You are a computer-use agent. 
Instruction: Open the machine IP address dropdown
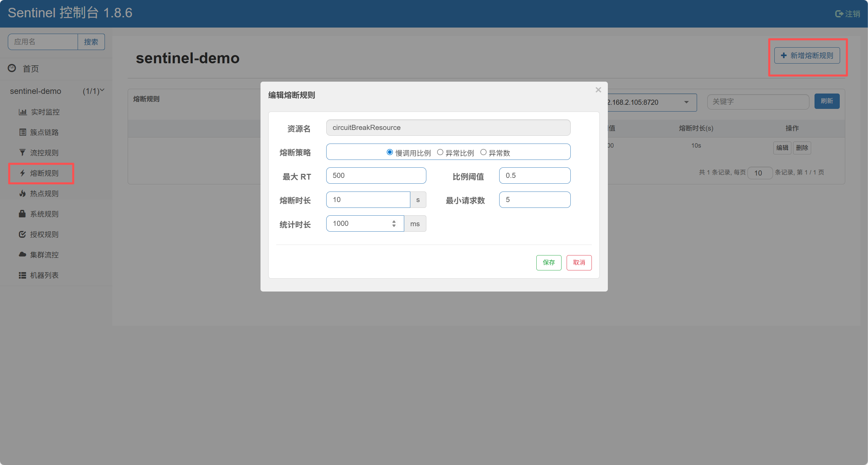[x=686, y=102]
